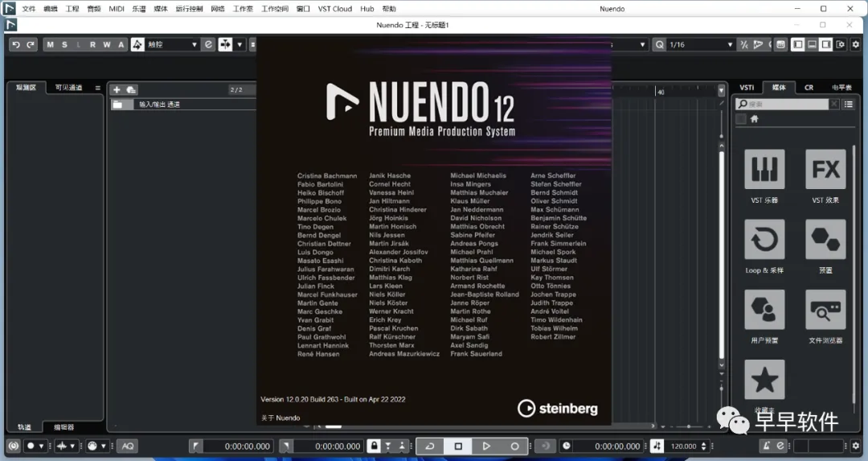Viewport: 868px width, 461px height.
Task: Open the window layout setup icon
Action: coord(841,44)
